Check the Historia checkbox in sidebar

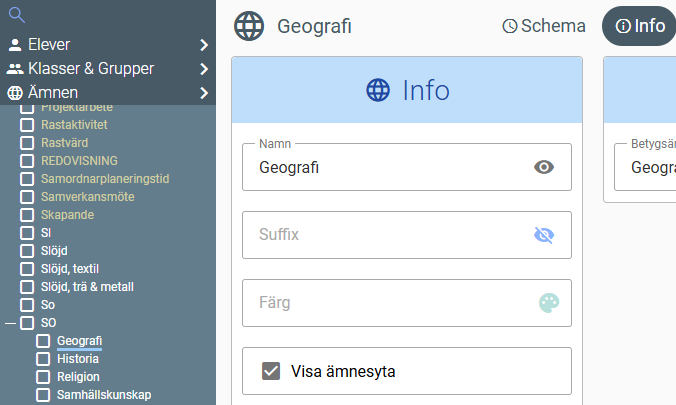[43, 359]
